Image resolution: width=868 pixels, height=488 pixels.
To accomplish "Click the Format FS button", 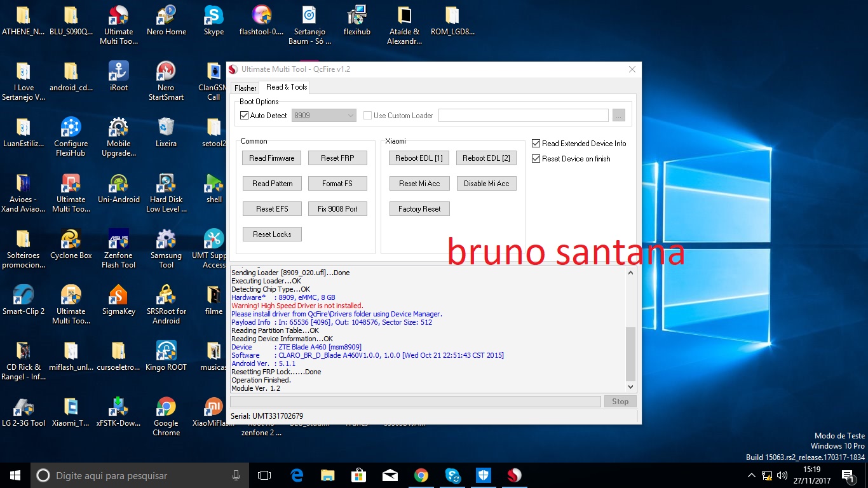I will (x=337, y=184).
